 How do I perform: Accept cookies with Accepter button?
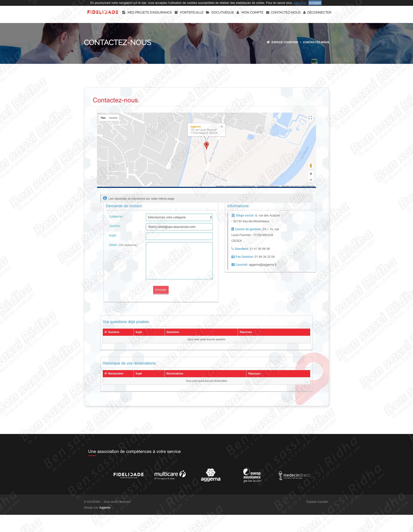[314, 3]
